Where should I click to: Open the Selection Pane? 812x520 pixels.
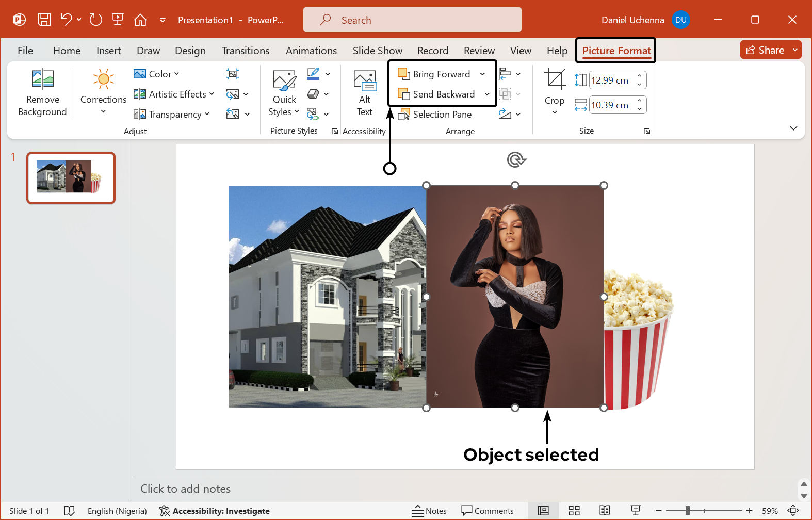(435, 115)
